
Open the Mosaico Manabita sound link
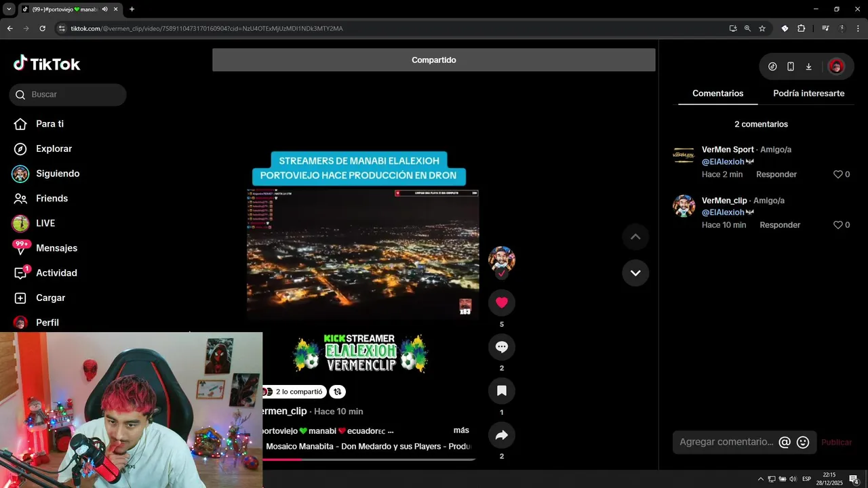click(x=368, y=447)
